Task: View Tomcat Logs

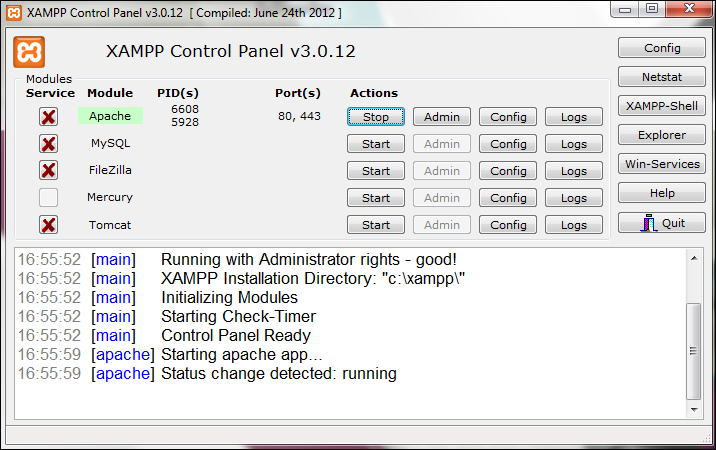Action: (x=574, y=225)
